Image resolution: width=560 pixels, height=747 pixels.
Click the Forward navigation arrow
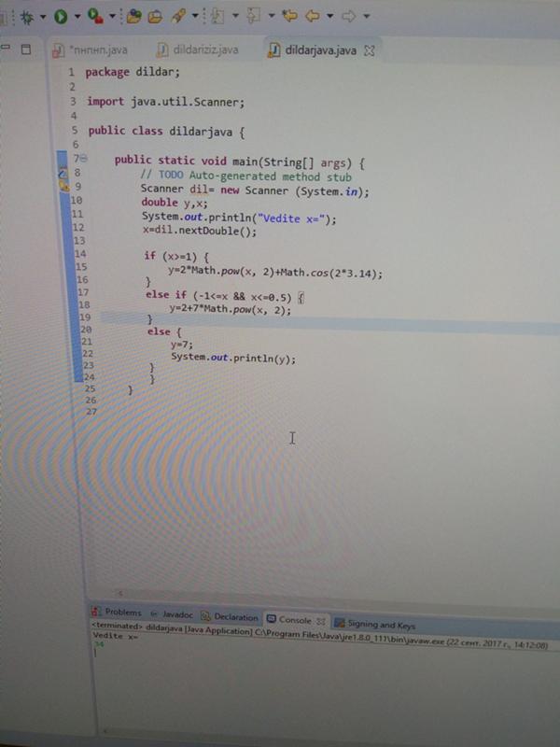(348, 16)
